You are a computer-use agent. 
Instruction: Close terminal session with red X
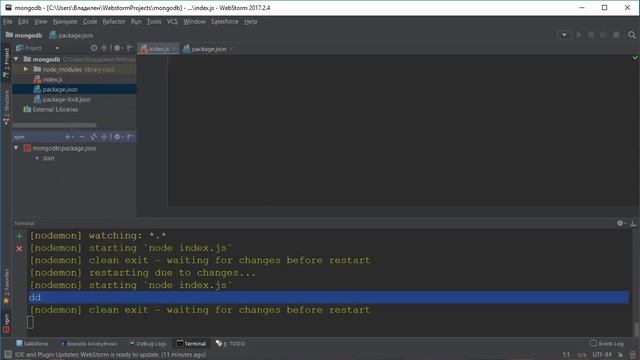point(19,248)
